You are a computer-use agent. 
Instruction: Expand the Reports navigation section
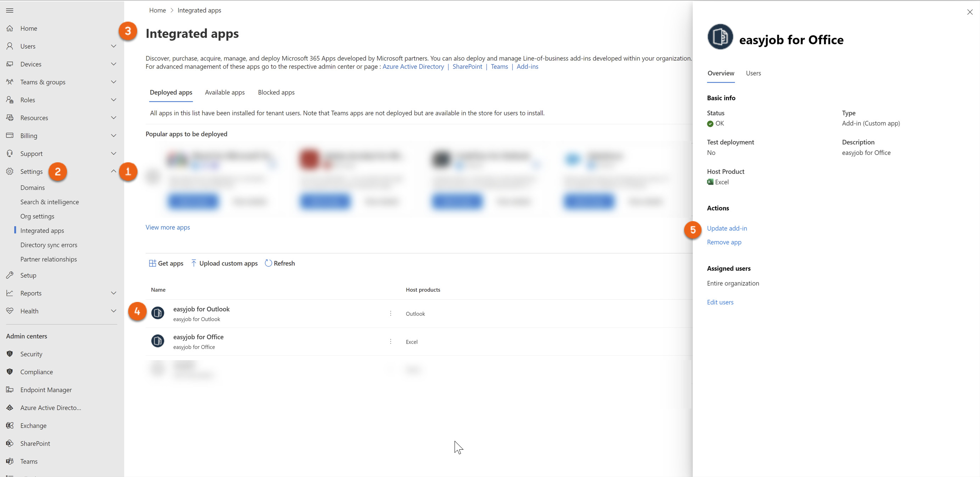pyautogui.click(x=113, y=293)
